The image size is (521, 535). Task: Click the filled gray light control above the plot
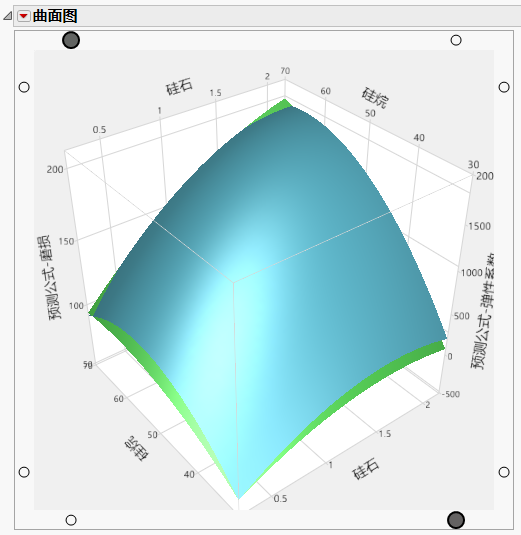click(71, 40)
